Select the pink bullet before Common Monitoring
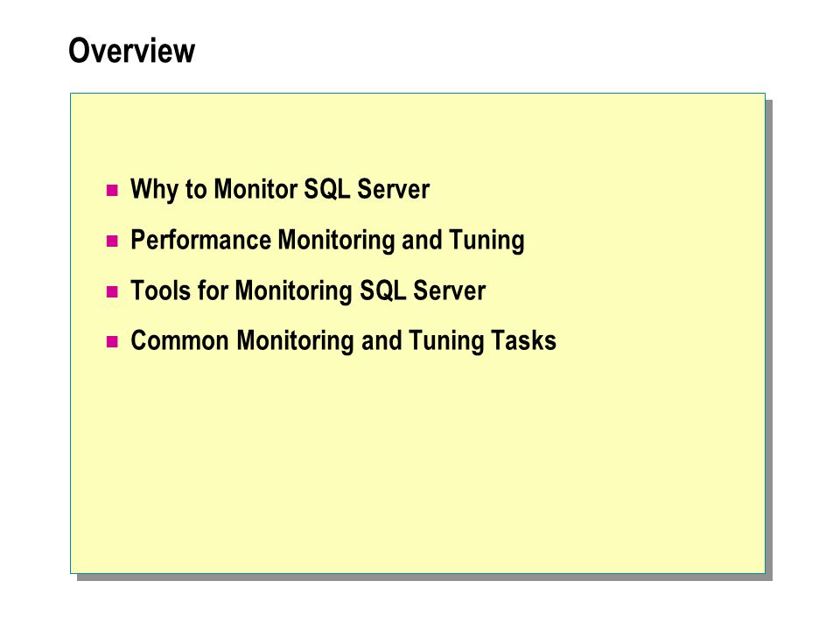Image resolution: width=840 pixels, height=630 pixels. [x=112, y=342]
